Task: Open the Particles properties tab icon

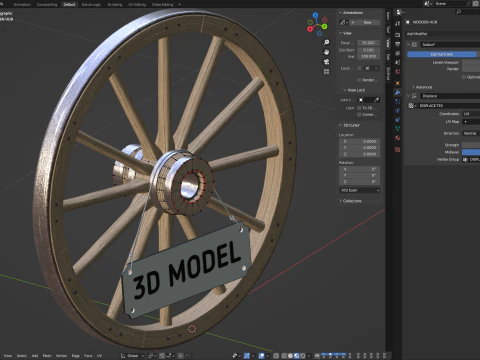Action: click(x=397, y=101)
